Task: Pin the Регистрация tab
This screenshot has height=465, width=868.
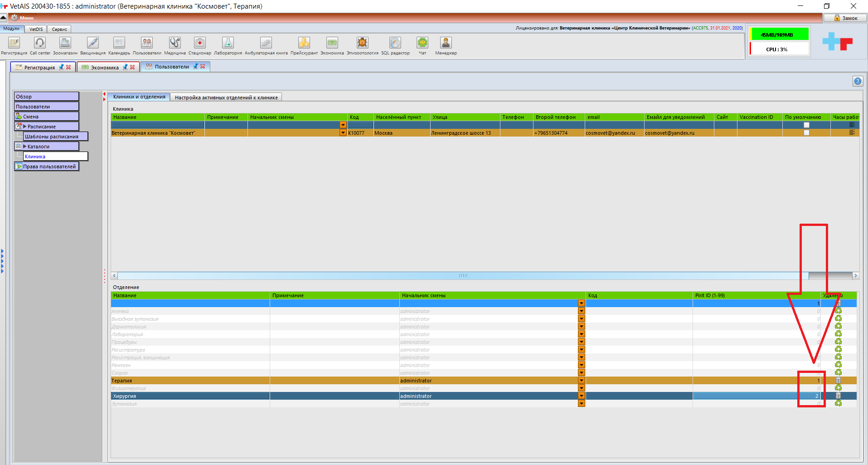Action: pyautogui.click(x=61, y=67)
